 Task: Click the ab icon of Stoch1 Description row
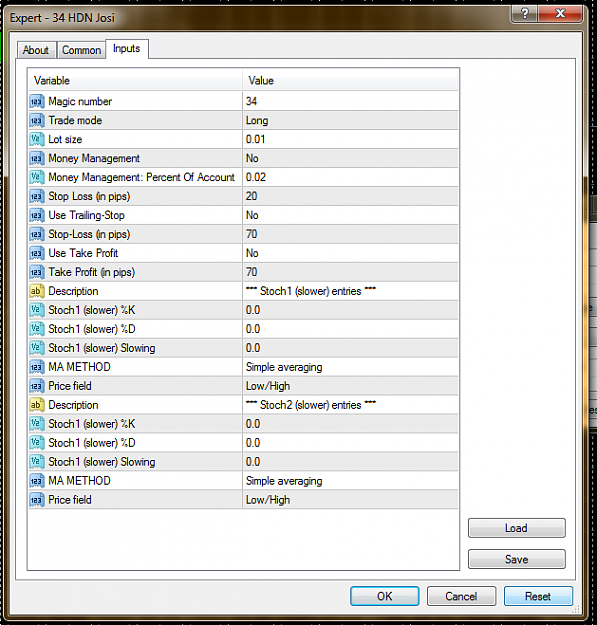tap(36, 291)
